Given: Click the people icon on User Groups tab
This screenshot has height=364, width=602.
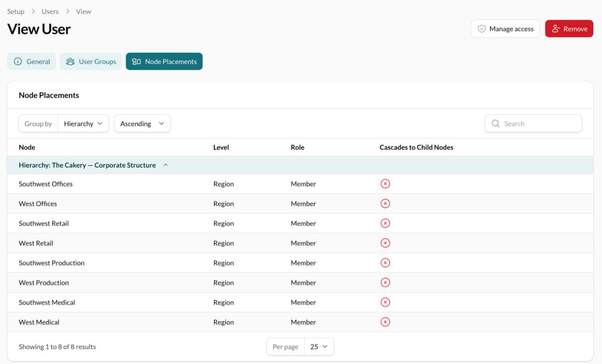Looking at the screenshot, I should coord(70,61).
